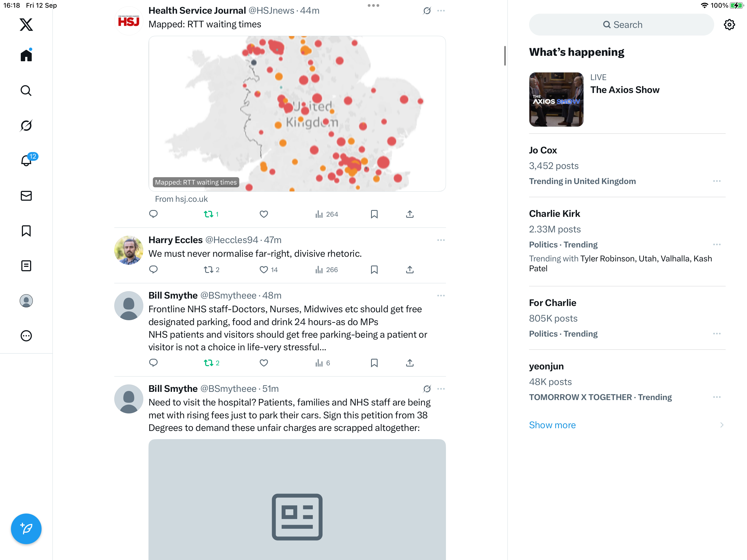747x560 pixels.
Task: Go to Home tab in sidebar
Action: pyautogui.click(x=26, y=56)
